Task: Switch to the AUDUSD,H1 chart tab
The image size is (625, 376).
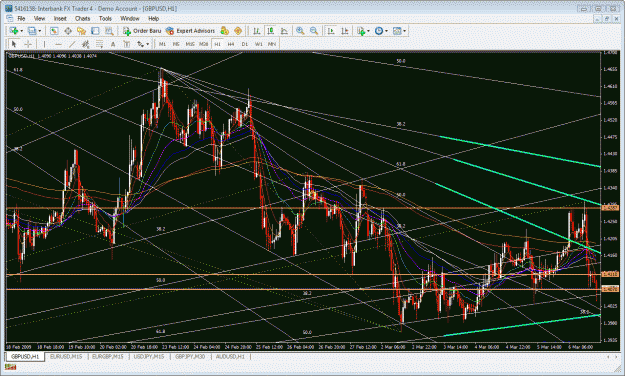Action: click(x=230, y=356)
